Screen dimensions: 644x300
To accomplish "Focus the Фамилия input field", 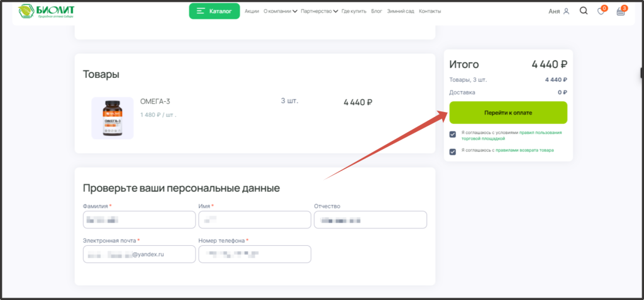I will (139, 220).
